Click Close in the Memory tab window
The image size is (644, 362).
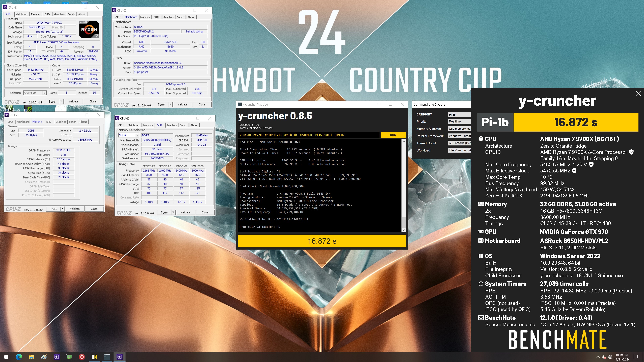(x=94, y=209)
